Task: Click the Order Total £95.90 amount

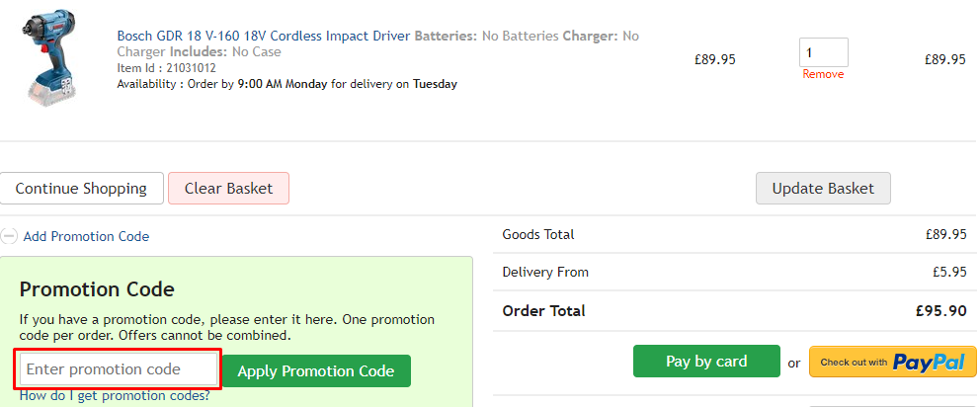Action: 940,310
